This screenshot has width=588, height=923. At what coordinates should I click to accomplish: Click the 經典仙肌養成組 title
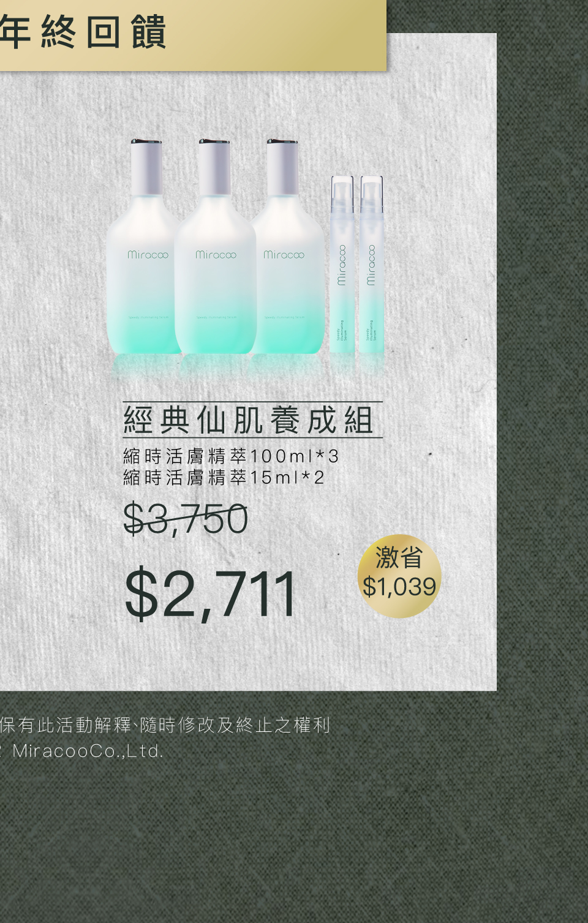(249, 420)
